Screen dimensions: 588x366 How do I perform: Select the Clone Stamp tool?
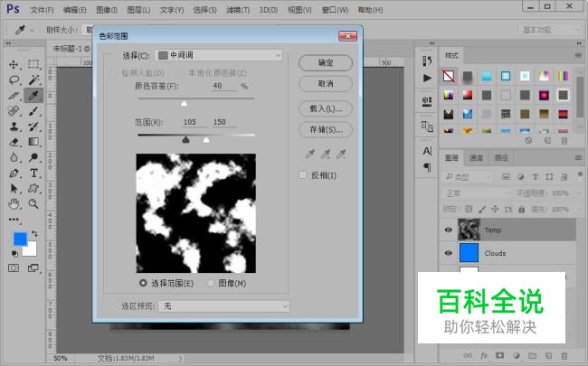click(14, 127)
